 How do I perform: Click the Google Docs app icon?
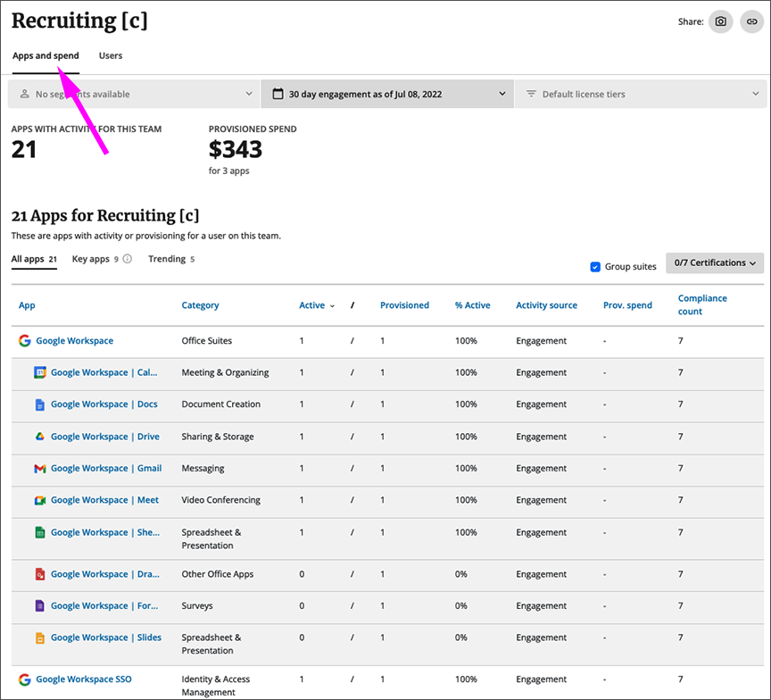pos(39,404)
